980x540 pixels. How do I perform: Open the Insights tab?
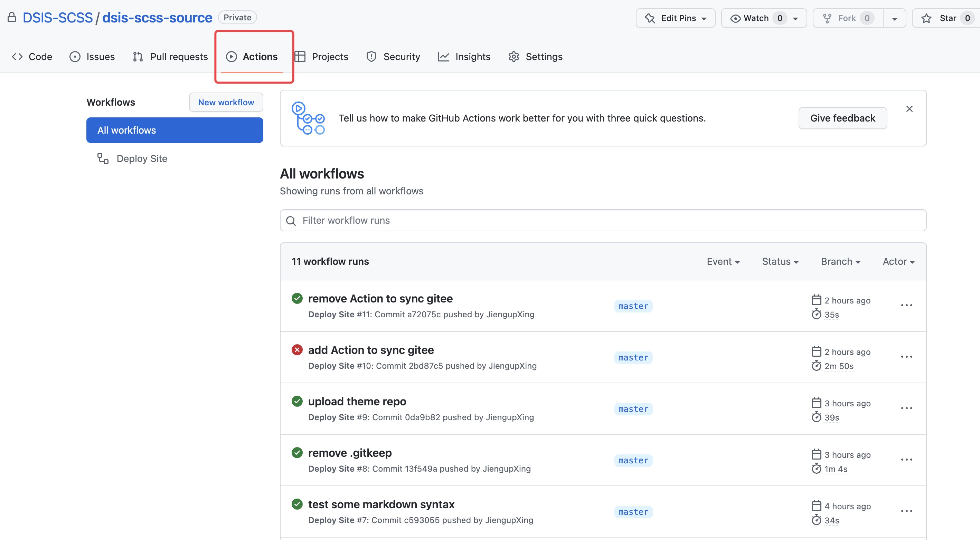tap(464, 57)
